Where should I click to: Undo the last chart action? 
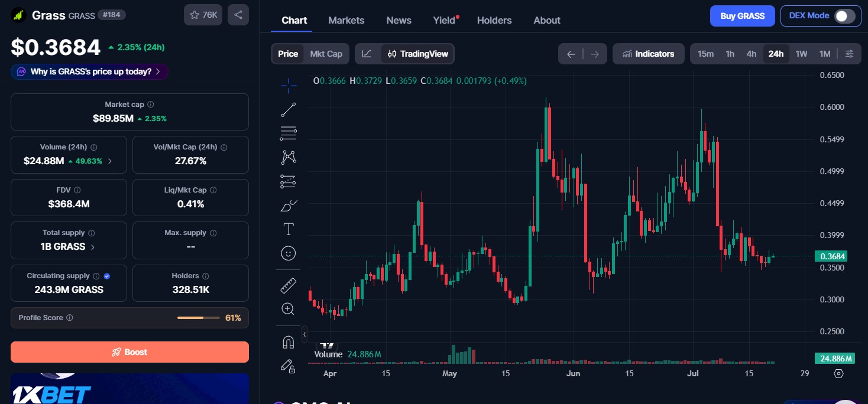pos(571,54)
